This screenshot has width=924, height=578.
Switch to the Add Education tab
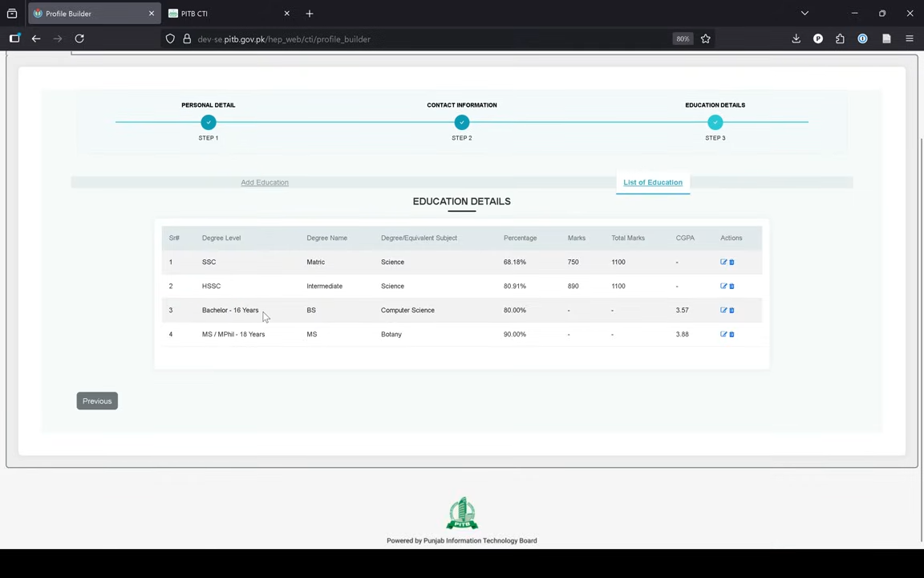click(265, 182)
